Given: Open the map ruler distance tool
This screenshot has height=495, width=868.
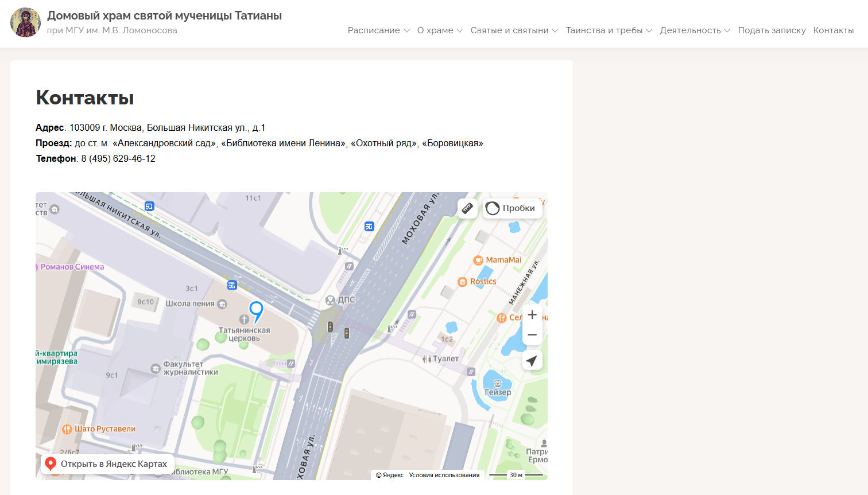Looking at the screenshot, I should [467, 208].
